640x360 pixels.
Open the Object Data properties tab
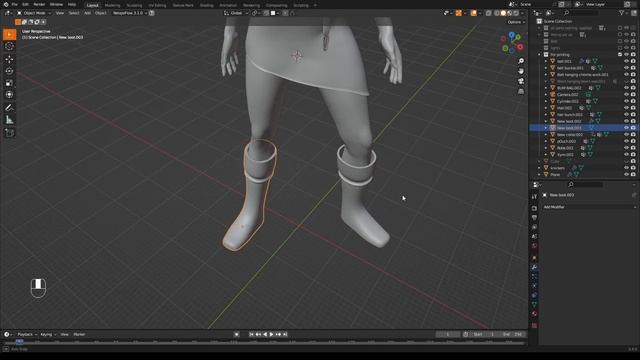534,304
